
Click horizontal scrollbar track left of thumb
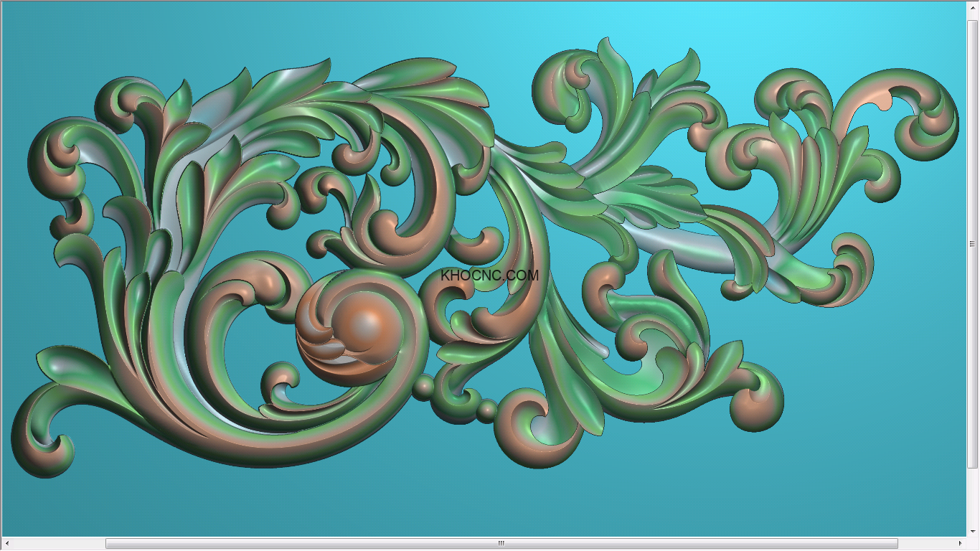coord(57,544)
